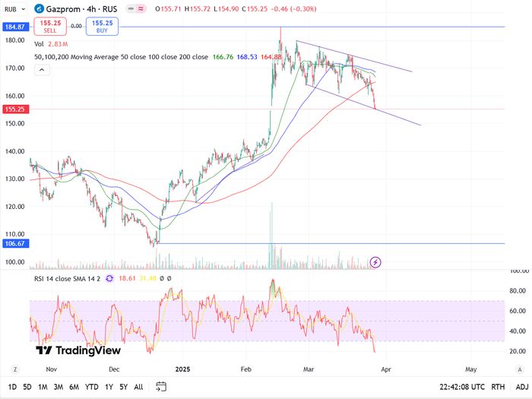This screenshot has height=399, width=532.
Task: Select the All date range
Action: [x=138, y=387]
